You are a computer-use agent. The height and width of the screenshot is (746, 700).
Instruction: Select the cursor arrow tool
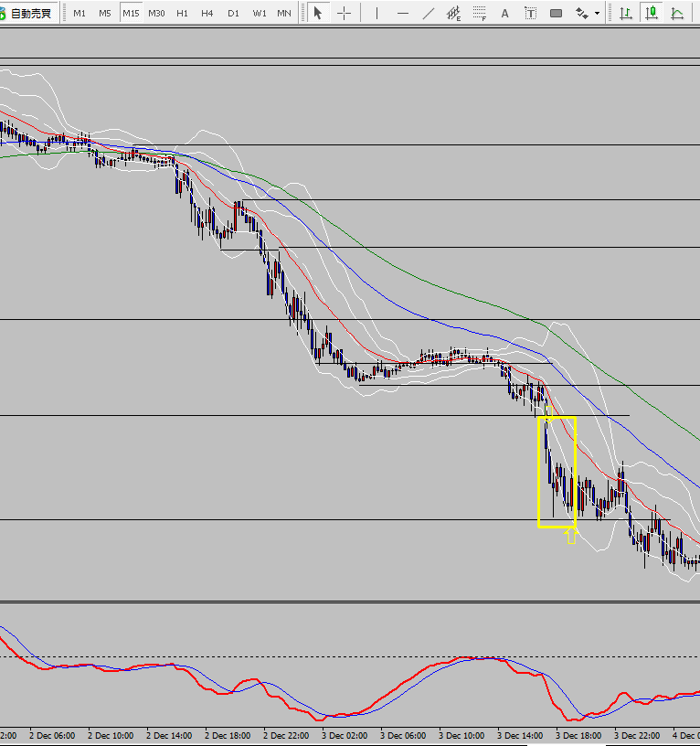pyautogui.click(x=317, y=13)
